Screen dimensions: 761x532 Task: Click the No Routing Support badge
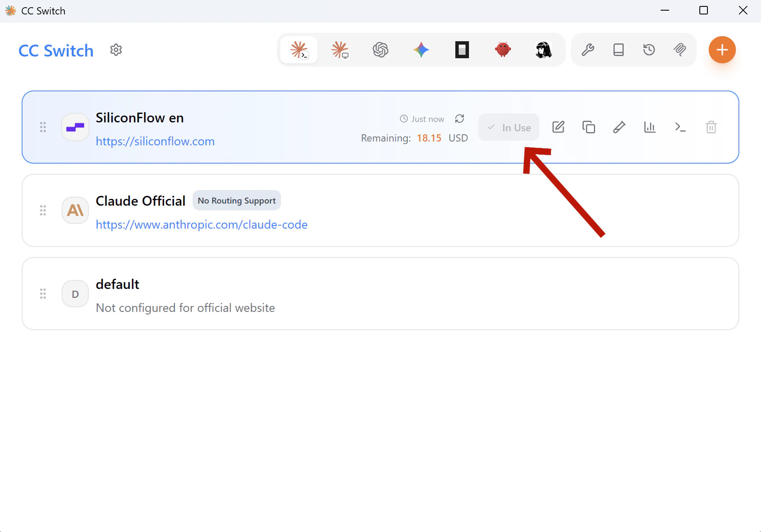click(237, 201)
